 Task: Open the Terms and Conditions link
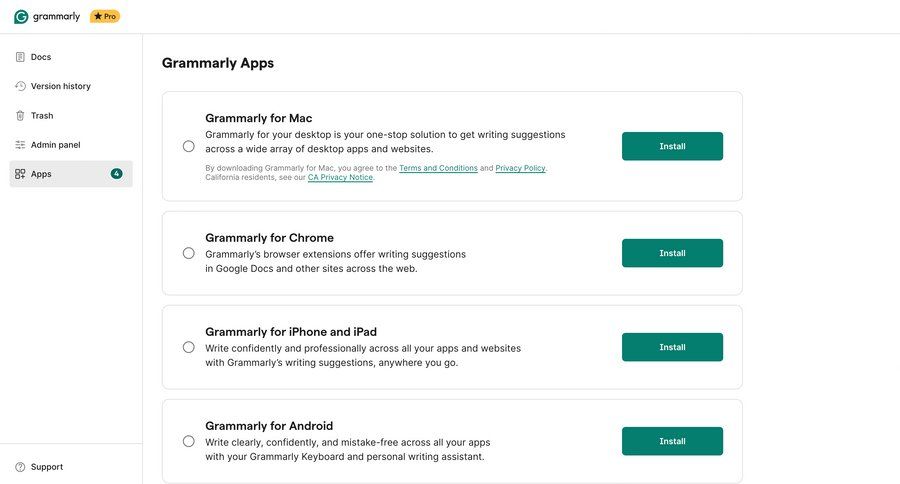point(439,168)
